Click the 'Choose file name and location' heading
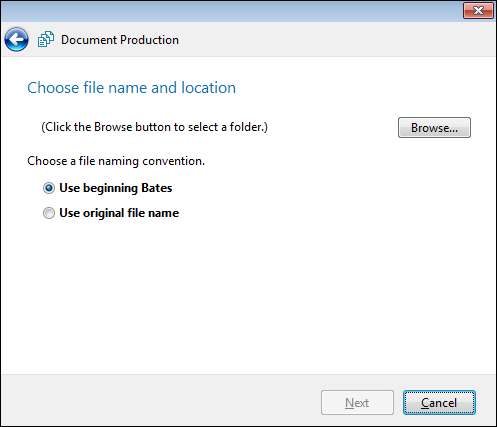Image resolution: width=497 pixels, height=427 pixels. point(131,88)
